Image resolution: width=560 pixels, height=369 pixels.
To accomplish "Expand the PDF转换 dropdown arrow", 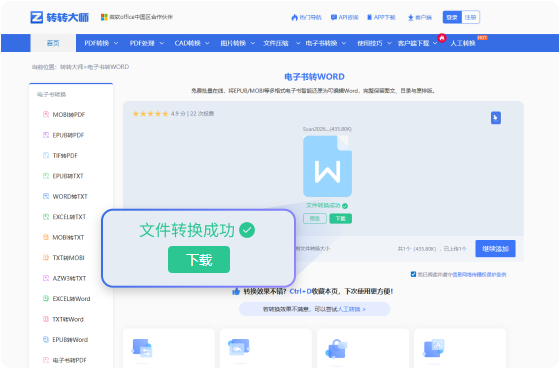I will [116, 43].
